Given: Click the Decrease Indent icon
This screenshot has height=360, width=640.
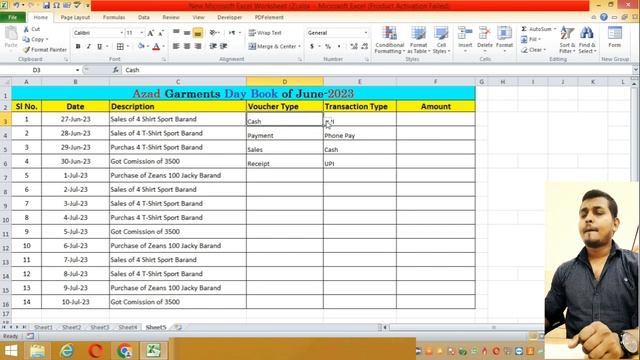Looking at the screenshot, I should click(x=213, y=46).
